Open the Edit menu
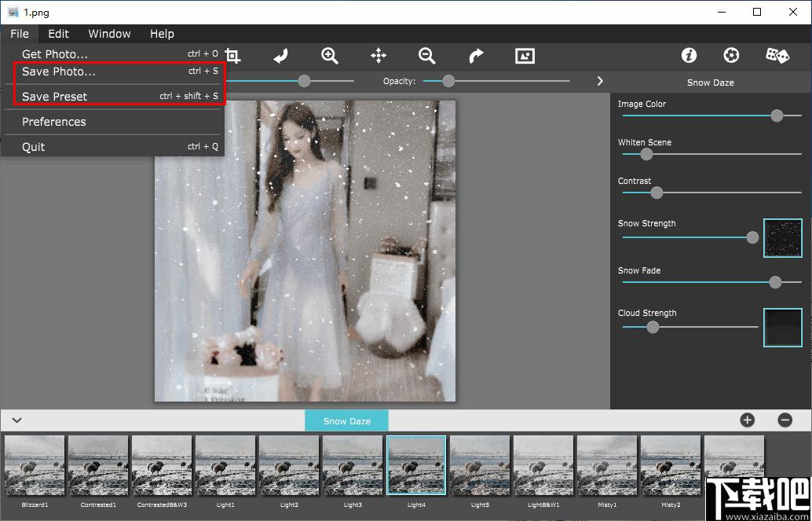The image size is (812, 521). (x=59, y=34)
